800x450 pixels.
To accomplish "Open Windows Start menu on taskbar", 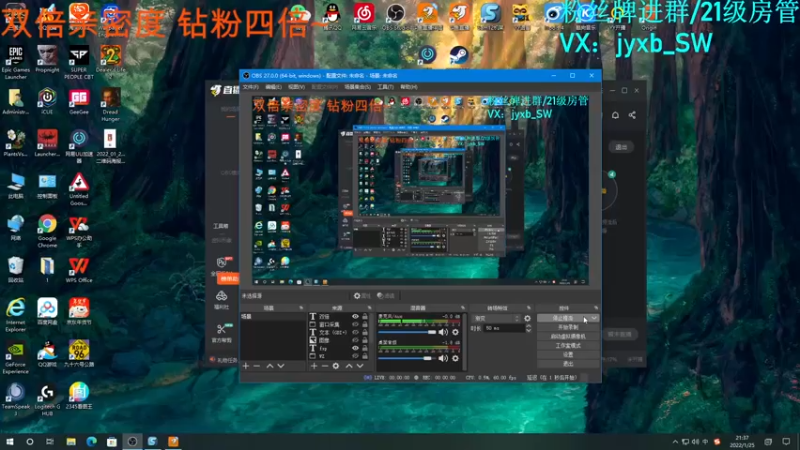I will (x=10, y=441).
